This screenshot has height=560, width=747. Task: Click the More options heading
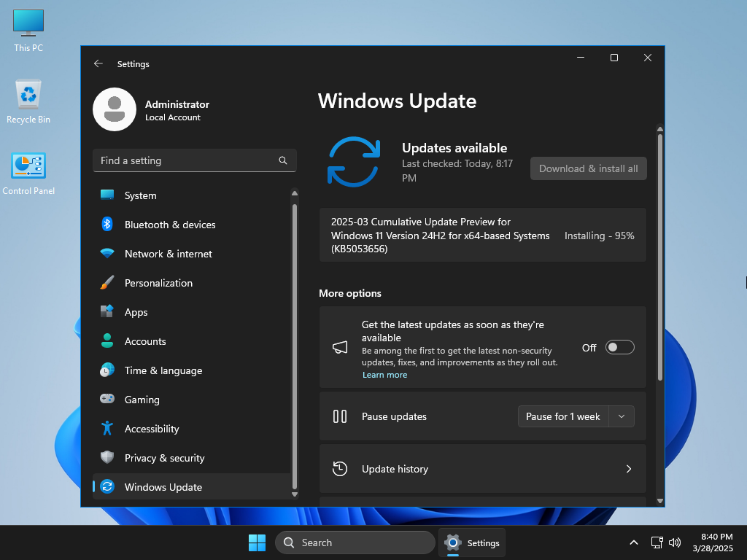point(350,293)
